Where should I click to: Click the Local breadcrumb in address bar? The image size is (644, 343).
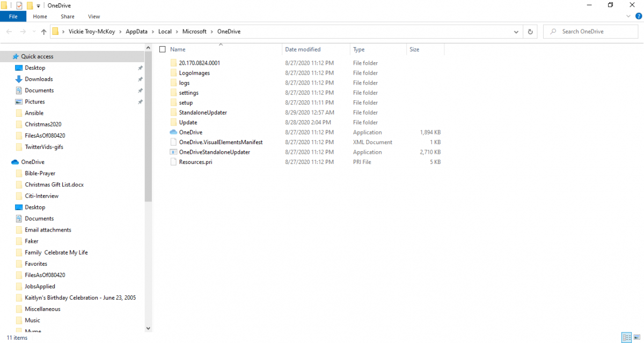point(165,32)
